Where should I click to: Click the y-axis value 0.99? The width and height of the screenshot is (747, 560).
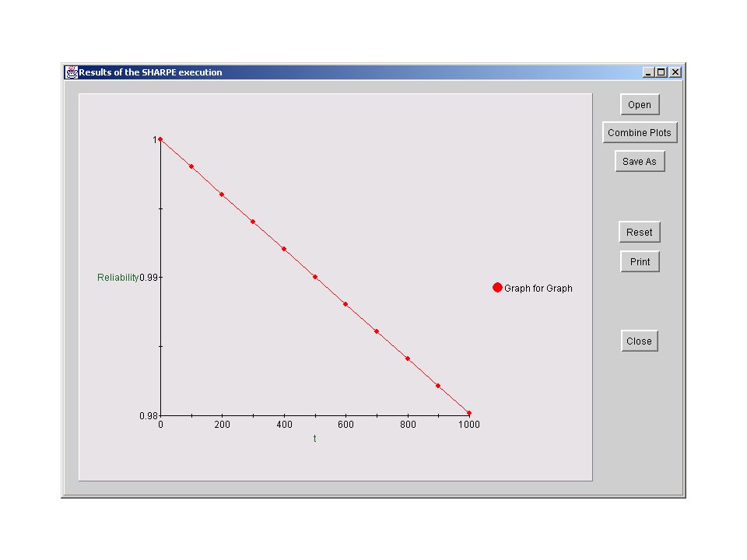[148, 277]
